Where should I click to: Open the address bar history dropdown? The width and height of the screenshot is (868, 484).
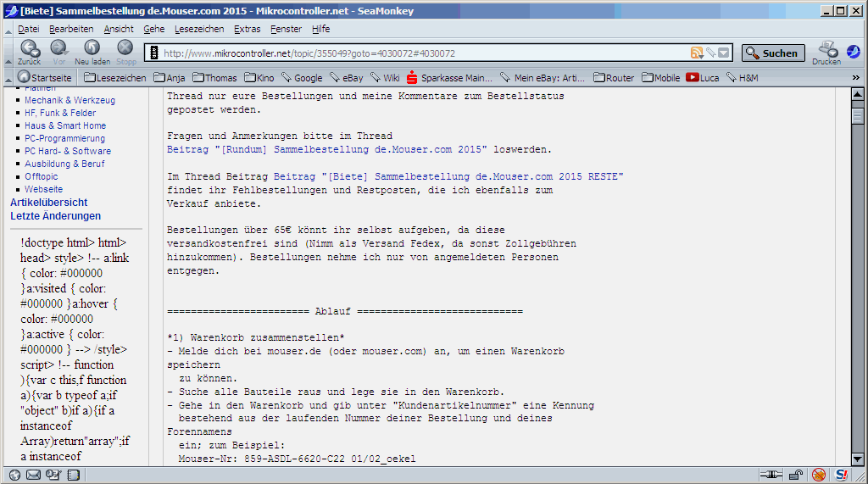[724, 53]
